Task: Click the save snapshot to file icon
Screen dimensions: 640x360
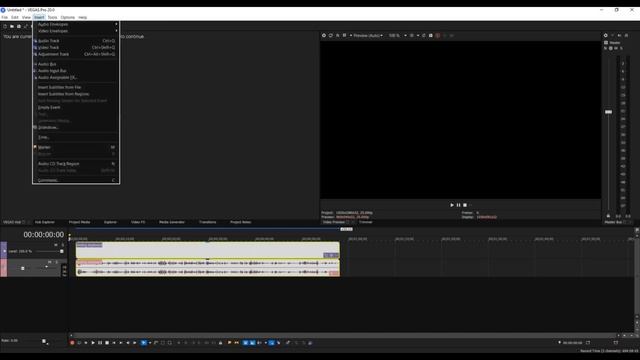Action: click(431, 36)
